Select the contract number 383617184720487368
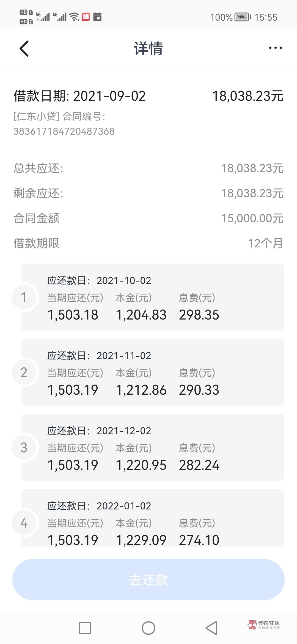This screenshot has width=297, height=644. tap(64, 131)
